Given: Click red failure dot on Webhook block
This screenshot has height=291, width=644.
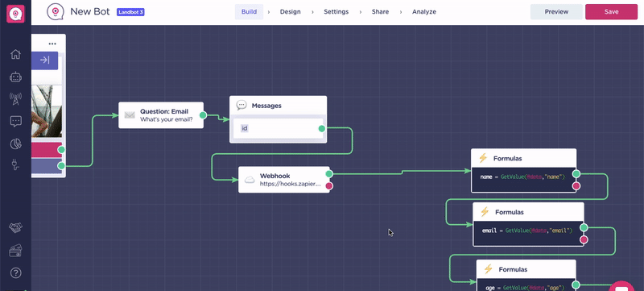Looking at the screenshot, I should pyautogui.click(x=329, y=186).
